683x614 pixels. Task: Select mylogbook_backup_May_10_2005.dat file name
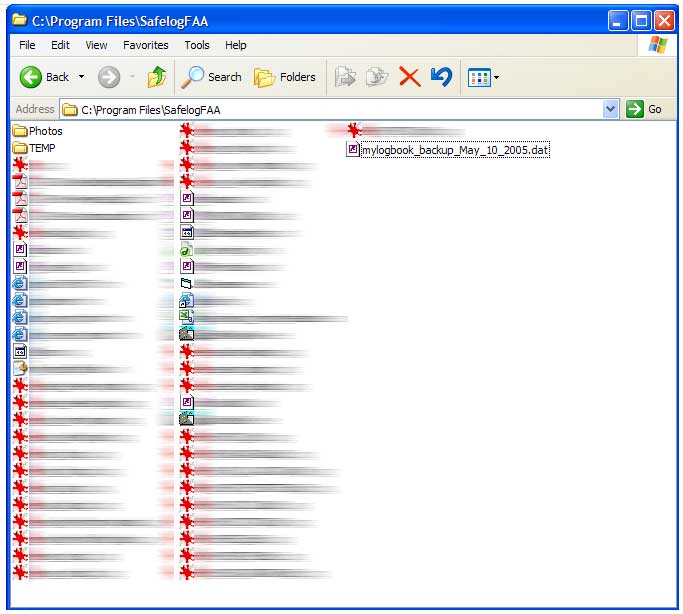click(455, 150)
